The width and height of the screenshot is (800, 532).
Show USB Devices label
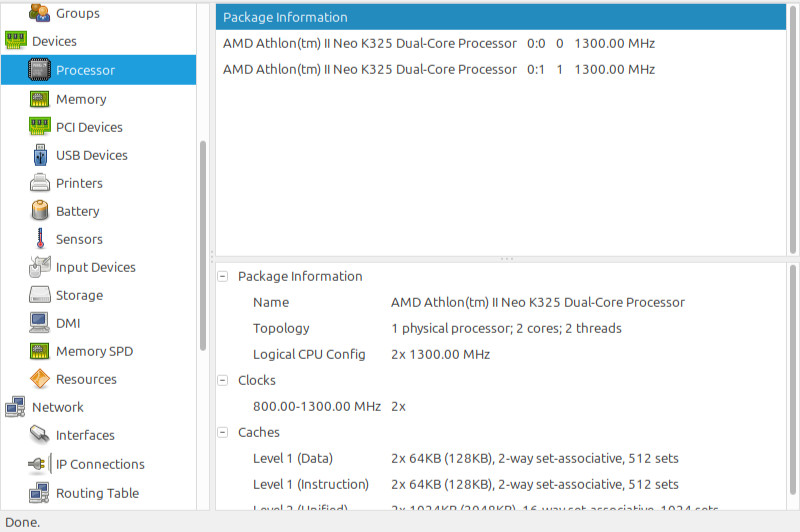click(92, 155)
